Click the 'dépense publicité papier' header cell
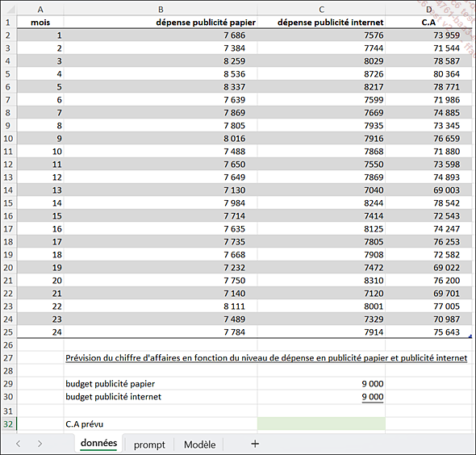476x455 pixels. pyautogui.click(x=161, y=22)
